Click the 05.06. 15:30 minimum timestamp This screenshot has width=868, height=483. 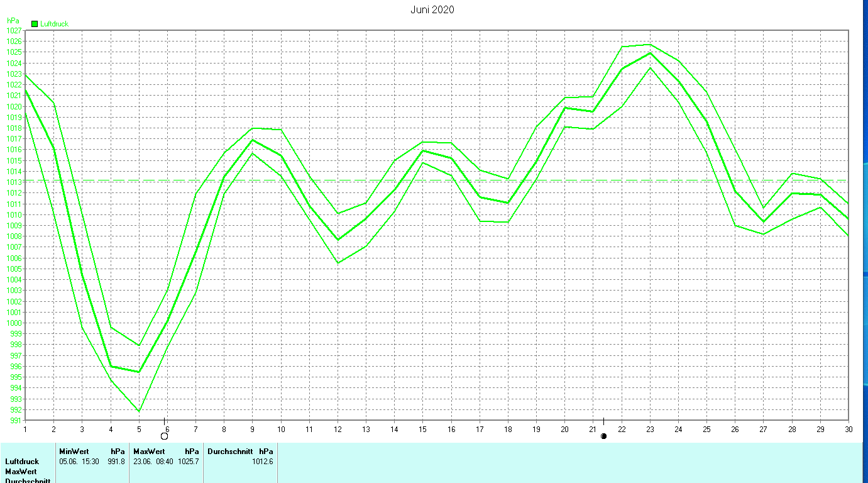pos(79,462)
